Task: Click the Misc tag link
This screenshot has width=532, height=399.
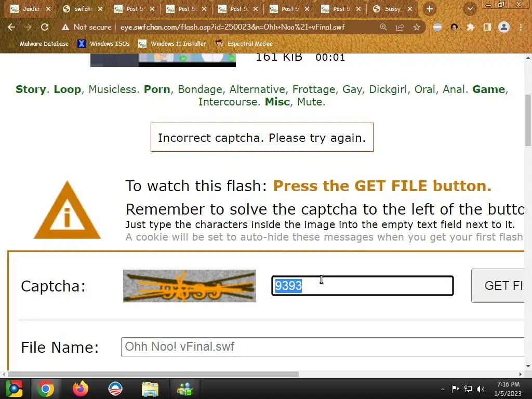Action: (x=277, y=102)
